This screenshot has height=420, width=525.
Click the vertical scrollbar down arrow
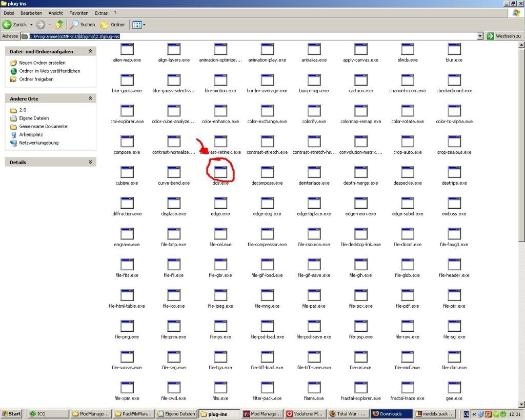click(521, 403)
